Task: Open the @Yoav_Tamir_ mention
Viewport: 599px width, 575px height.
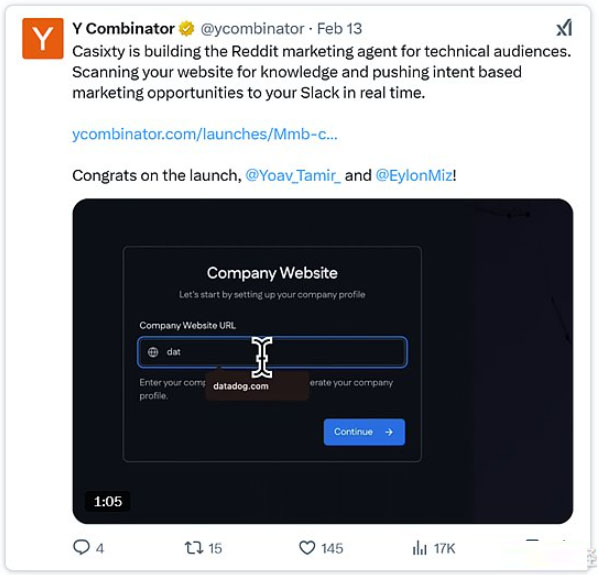Action: coord(293,175)
